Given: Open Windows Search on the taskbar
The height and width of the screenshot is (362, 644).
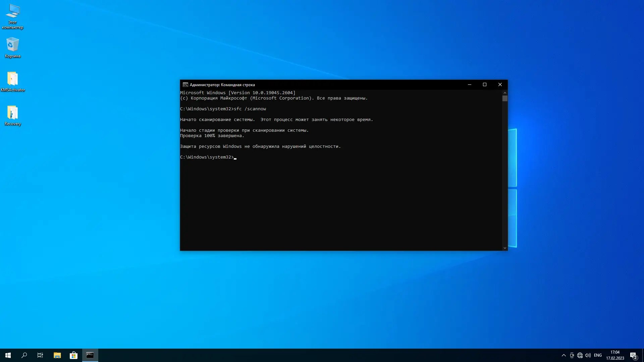Looking at the screenshot, I should pyautogui.click(x=24, y=355).
